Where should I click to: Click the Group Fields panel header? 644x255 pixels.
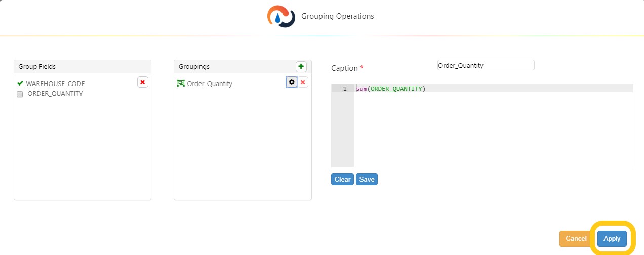click(x=83, y=66)
